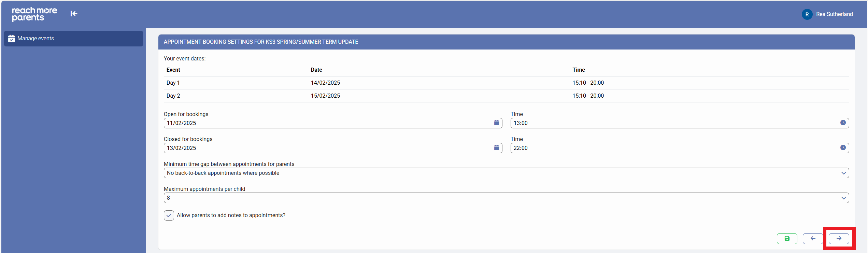Open Manage events in the sidebar
The height and width of the screenshot is (253, 868).
point(73,39)
